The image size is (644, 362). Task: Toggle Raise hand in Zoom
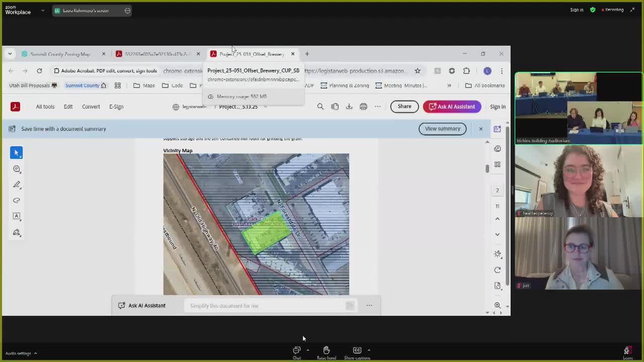pyautogui.click(x=326, y=352)
